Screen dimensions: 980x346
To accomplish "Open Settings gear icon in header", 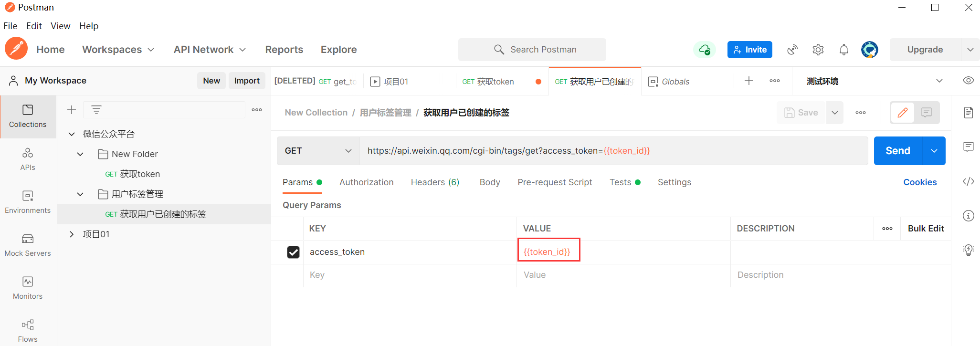I will pyautogui.click(x=818, y=50).
